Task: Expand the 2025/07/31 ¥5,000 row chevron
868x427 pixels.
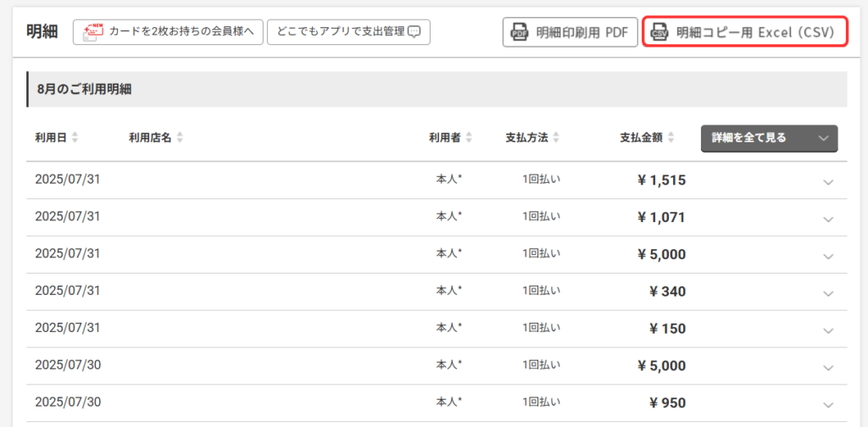Action: [x=828, y=256]
